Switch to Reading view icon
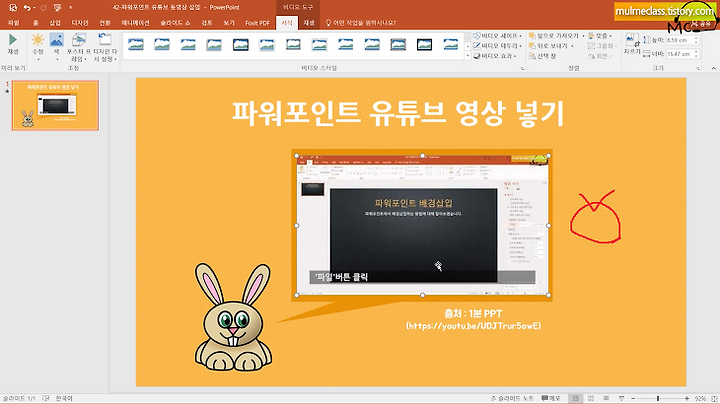Image resolution: width=720 pixels, height=404 pixels. 606,398
